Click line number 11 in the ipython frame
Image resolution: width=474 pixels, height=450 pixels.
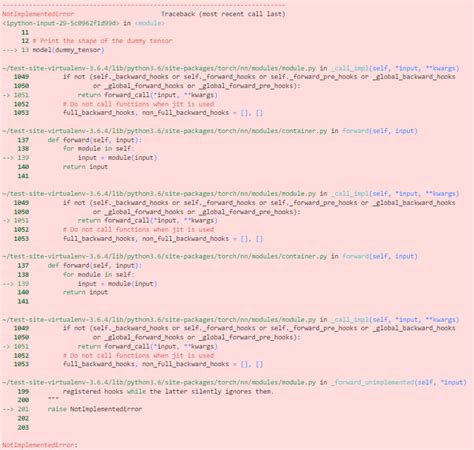pos(25,32)
